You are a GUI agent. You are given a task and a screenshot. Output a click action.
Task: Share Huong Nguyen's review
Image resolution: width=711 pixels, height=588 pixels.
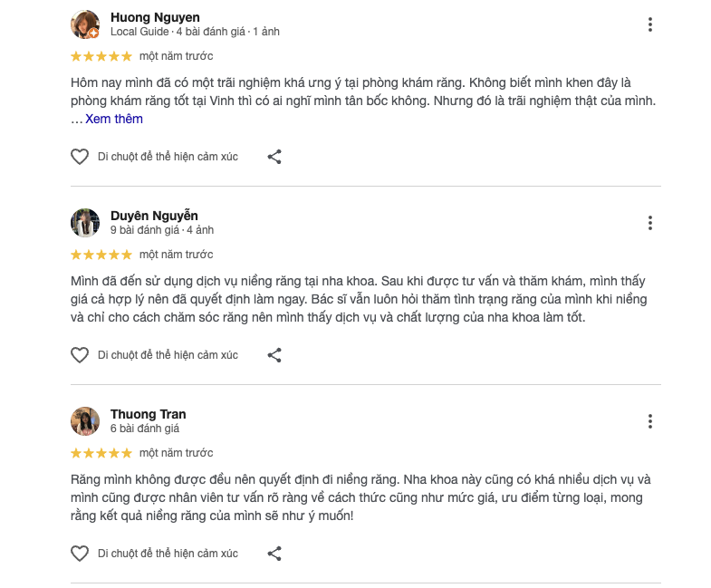pos(274,157)
